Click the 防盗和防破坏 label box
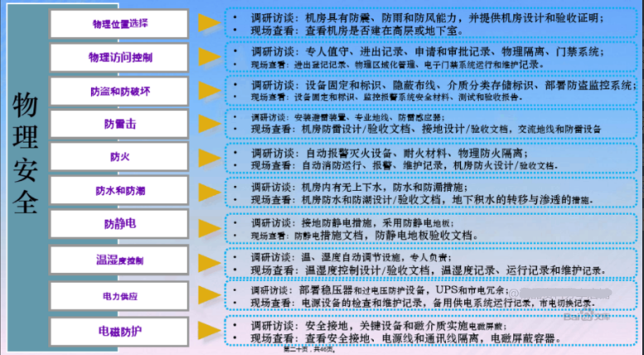The height and width of the screenshot is (355, 644). tap(119, 90)
